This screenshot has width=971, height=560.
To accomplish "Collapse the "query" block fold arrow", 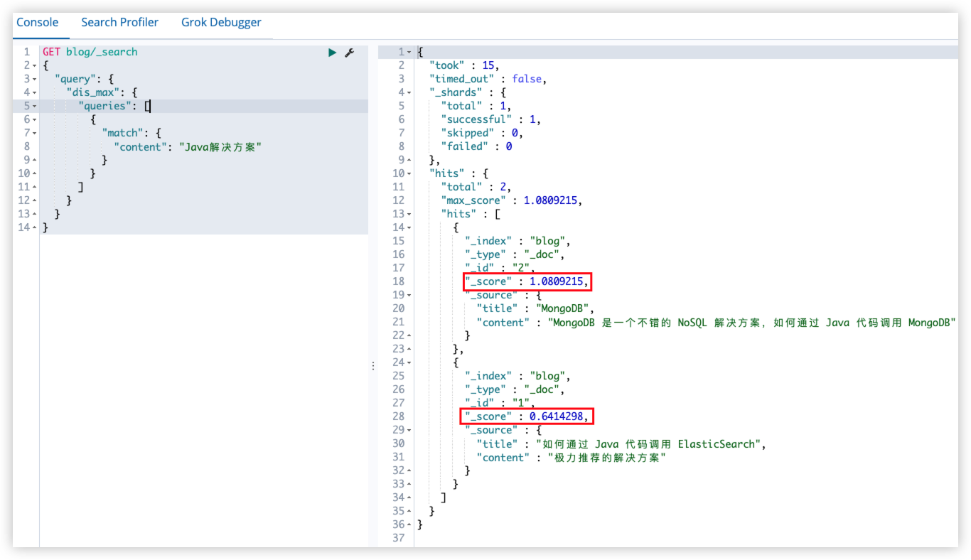I will click(x=34, y=79).
